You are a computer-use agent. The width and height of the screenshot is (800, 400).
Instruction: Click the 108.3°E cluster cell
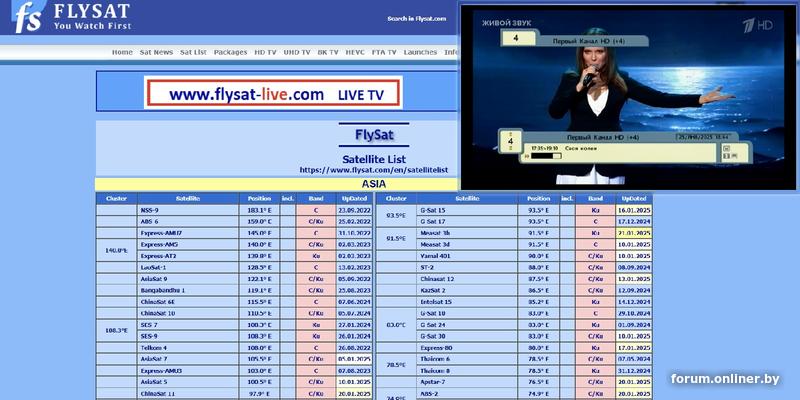116,331
